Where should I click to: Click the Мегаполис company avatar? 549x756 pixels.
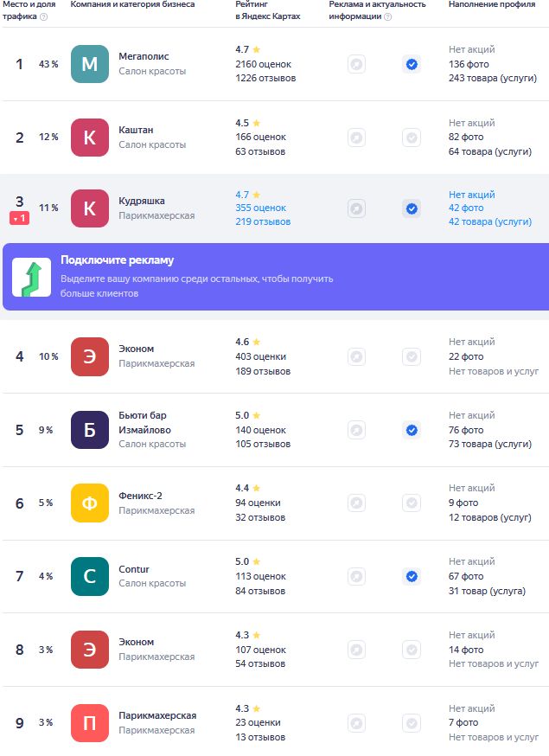coord(90,64)
